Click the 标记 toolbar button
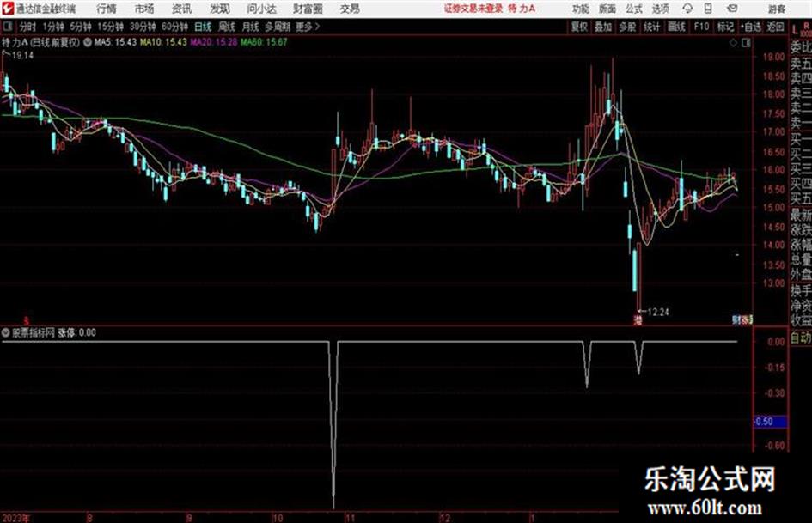 pyautogui.click(x=725, y=27)
